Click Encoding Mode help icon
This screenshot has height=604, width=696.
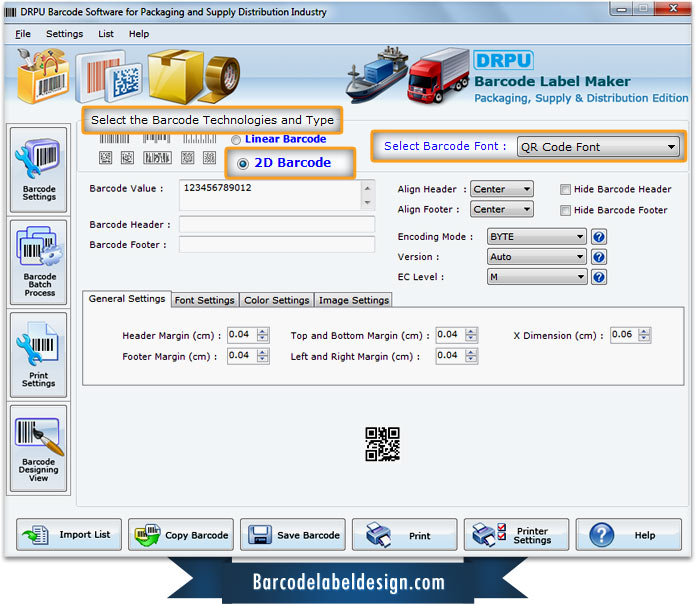[599, 237]
